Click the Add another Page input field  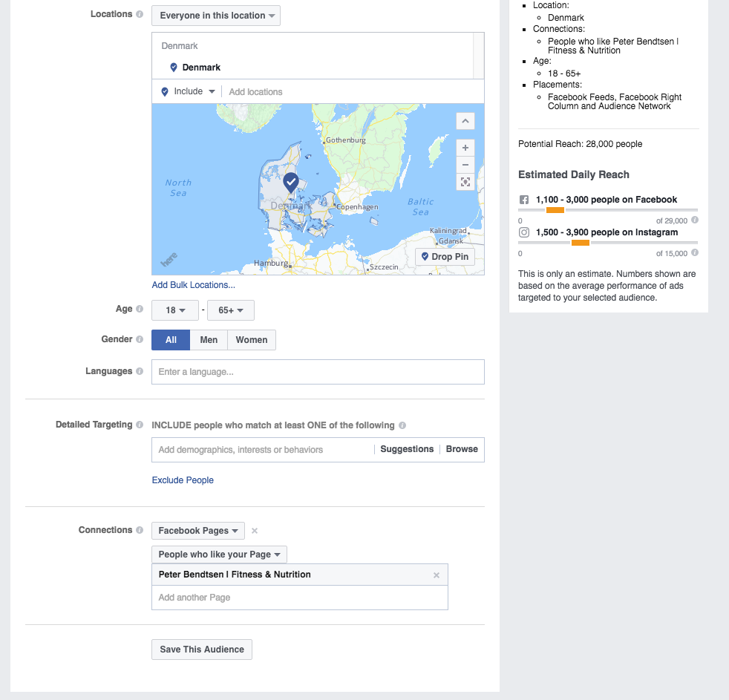pos(300,598)
